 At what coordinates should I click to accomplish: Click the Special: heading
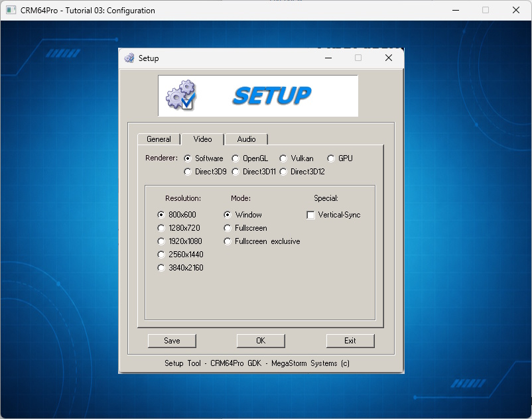326,198
